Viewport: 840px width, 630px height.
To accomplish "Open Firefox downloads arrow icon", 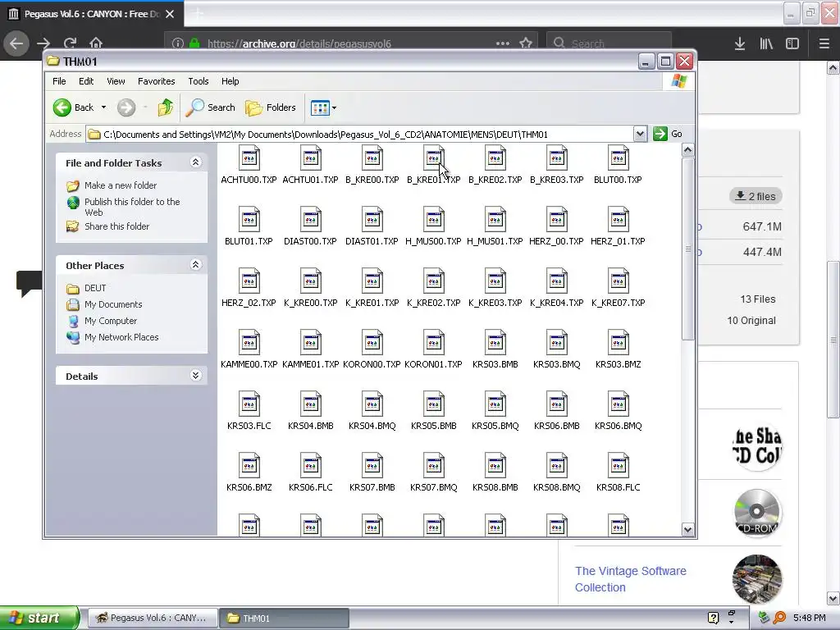I will (x=740, y=43).
